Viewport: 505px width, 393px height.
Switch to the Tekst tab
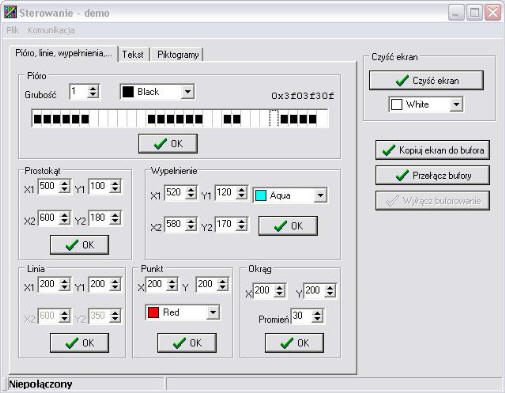click(x=133, y=54)
